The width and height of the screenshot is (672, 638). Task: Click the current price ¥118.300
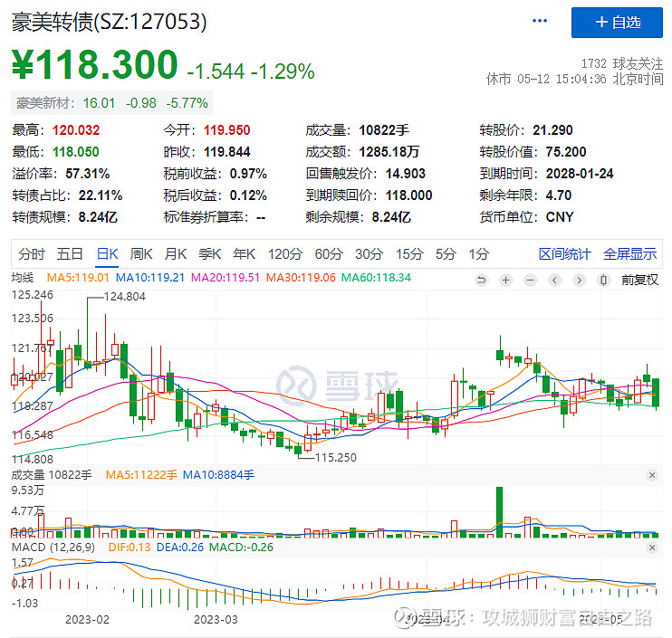(x=95, y=64)
